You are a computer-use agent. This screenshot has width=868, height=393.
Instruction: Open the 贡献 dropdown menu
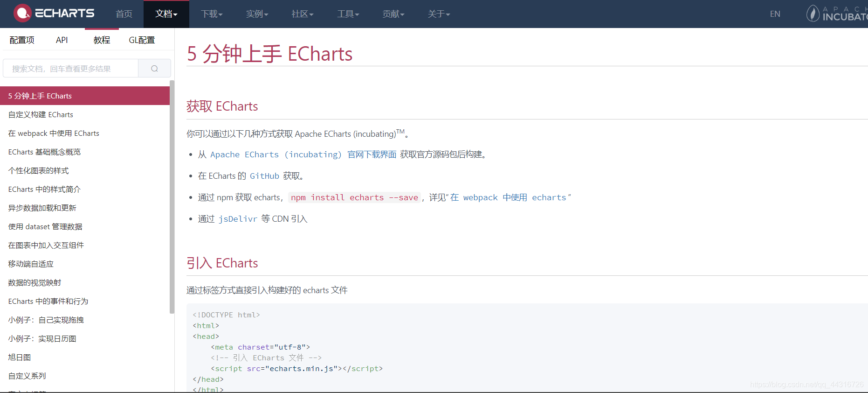click(x=393, y=14)
